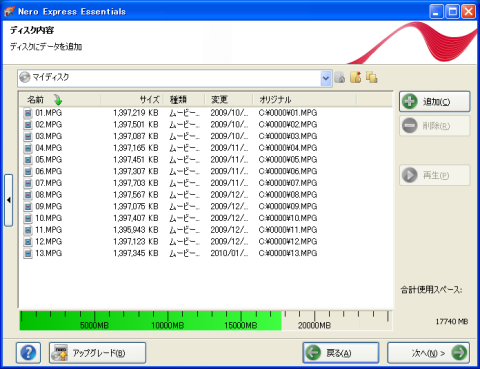Click the Back (戻る) button
Screen dimensions: 480x369
[x=341, y=353]
